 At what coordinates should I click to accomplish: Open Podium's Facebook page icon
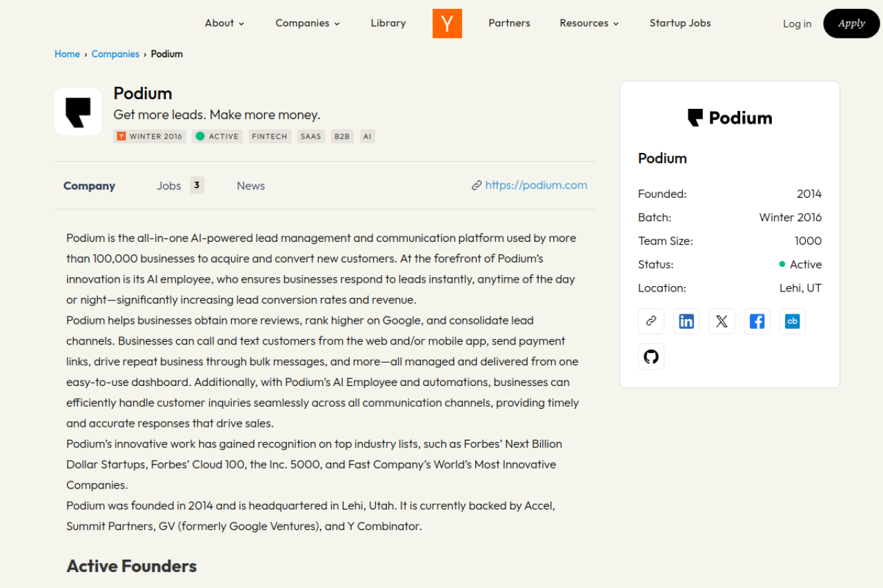click(x=757, y=321)
